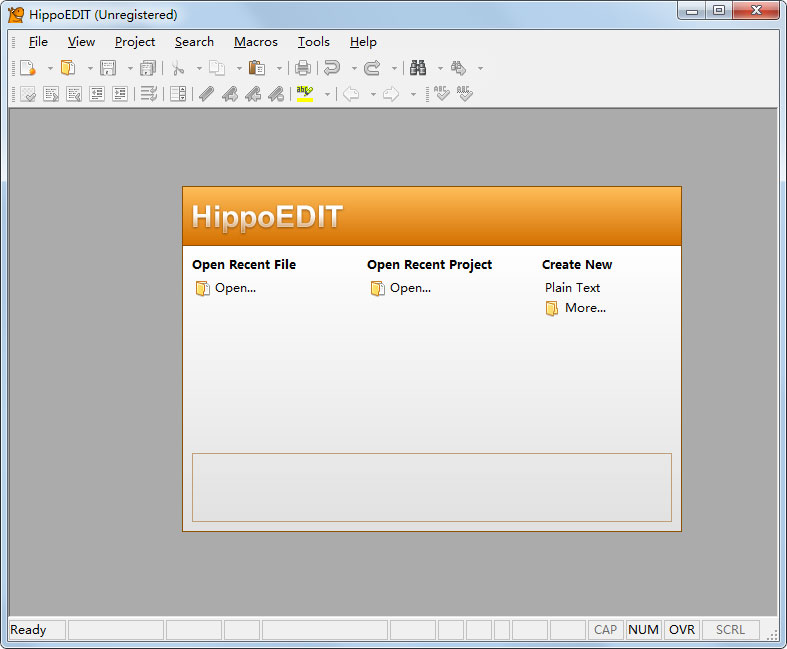This screenshot has width=787, height=649.
Task: Maximize the HippoEDIT window
Action: [x=719, y=10]
